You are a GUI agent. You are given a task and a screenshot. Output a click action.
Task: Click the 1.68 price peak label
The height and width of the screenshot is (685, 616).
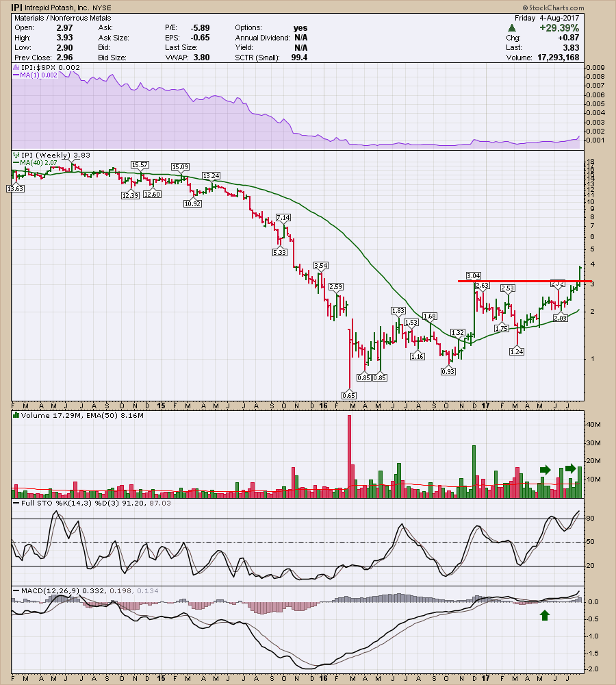coord(430,316)
